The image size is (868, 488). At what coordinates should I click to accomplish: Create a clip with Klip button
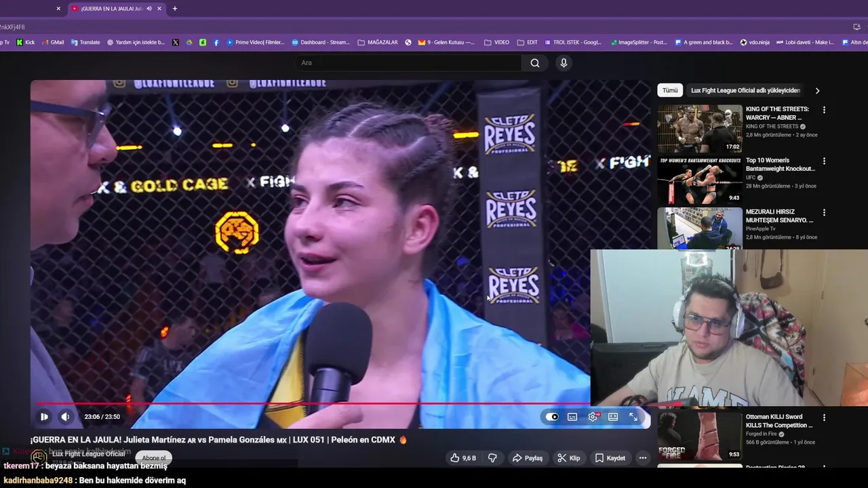click(568, 458)
